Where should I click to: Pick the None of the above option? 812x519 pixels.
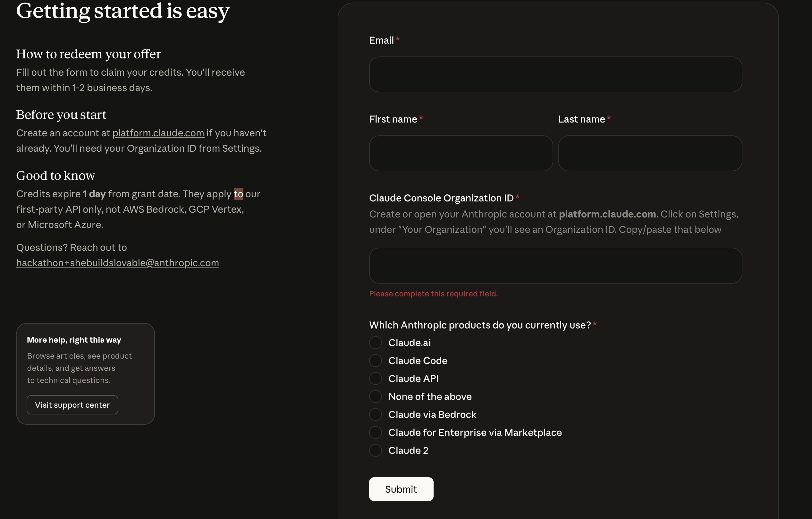pyautogui.click(x=375, y=396)
